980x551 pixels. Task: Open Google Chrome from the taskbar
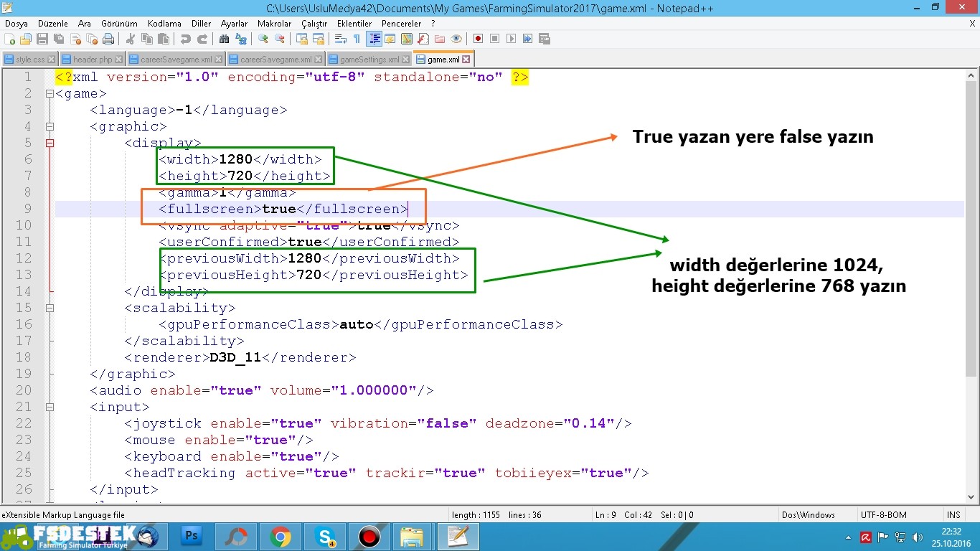click(280, 537)
